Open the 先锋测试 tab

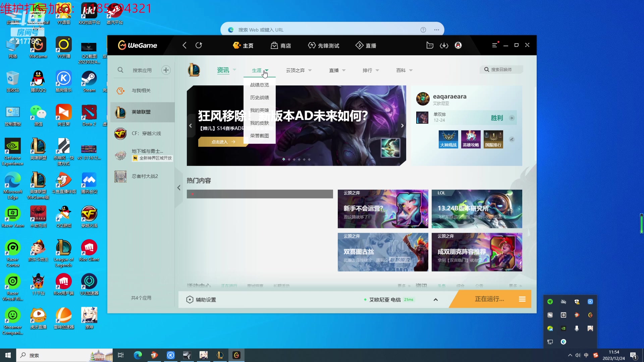coord(323,45)
